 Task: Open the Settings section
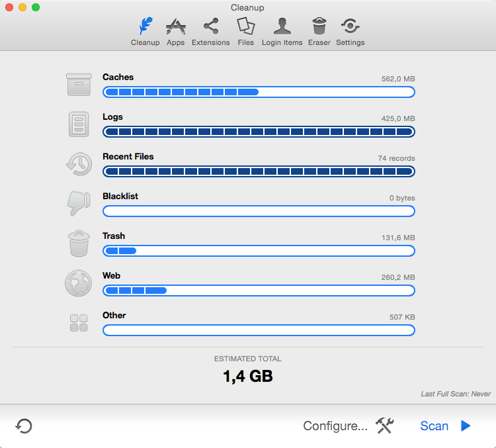click(x=350, y=32)
